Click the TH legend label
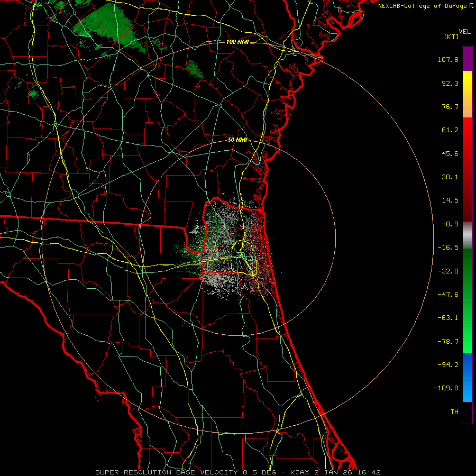The width and height of the screenshot is (476, 476). (454, 411)
